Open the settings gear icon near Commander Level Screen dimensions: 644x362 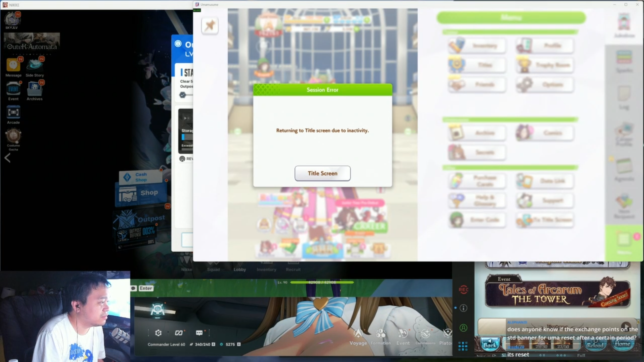point(158,333)
